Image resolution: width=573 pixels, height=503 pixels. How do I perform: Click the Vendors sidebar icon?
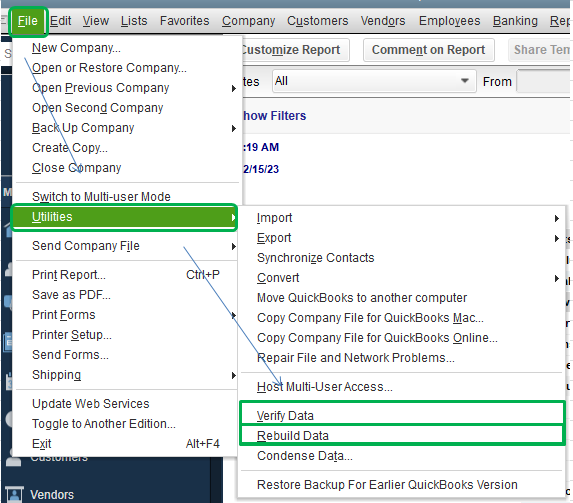[x=14, y=495]
